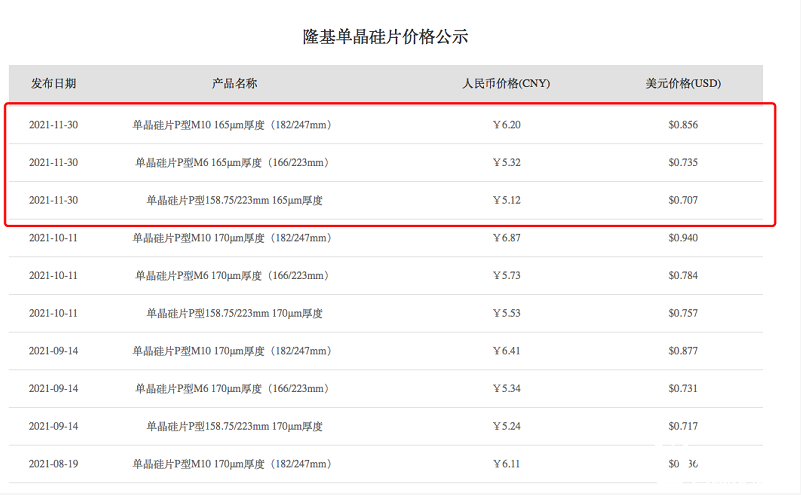Click the $0.877 price cell
The height and width of the screenshot is (495, 801).
click(x=683, y=351)
